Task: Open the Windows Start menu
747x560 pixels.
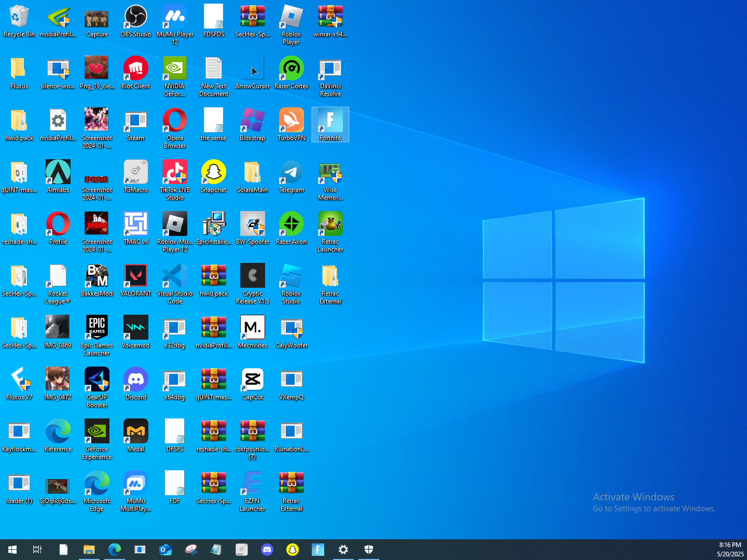Action: coord(12,550)
